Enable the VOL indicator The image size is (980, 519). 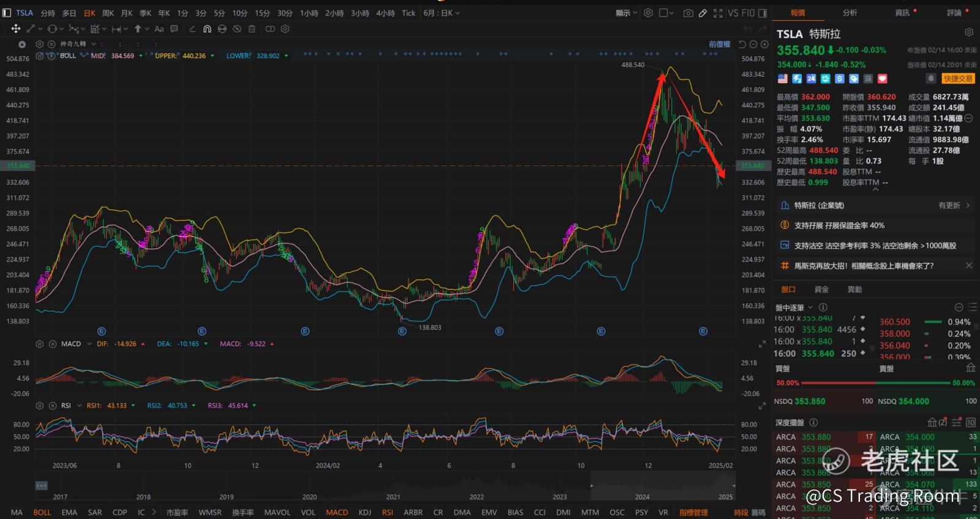tap(308, 512)
